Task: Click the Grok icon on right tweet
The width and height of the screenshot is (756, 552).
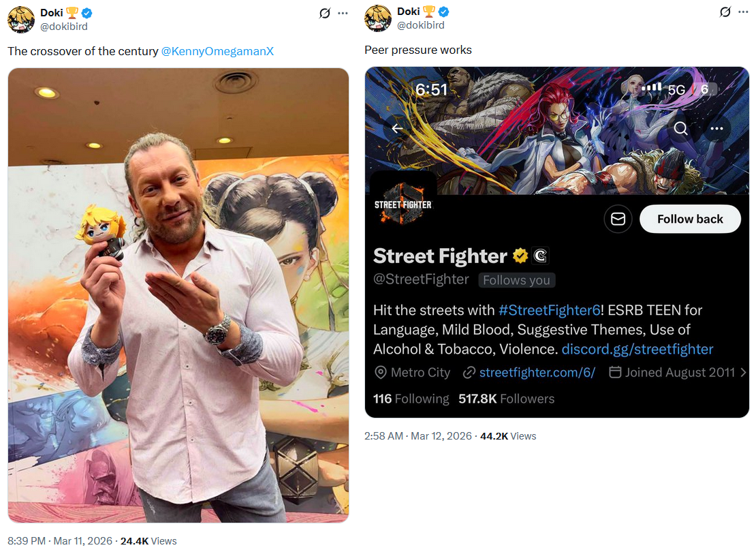Action: pos(725,12)
